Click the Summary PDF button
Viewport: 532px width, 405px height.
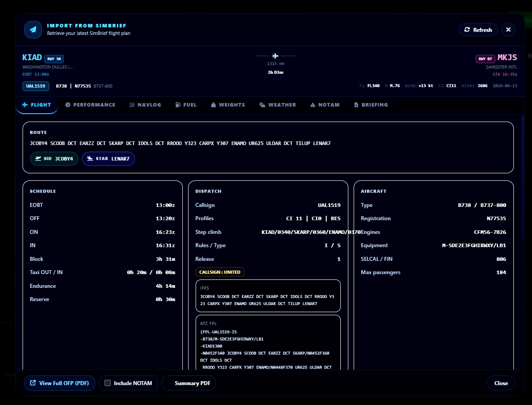pyautogui.click(x=189, y=383)
